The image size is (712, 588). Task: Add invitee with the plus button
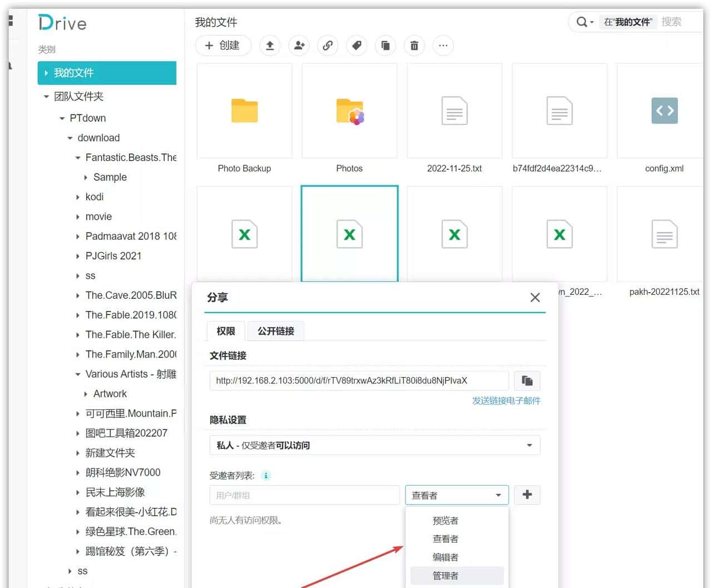pyautogui.click(x=527, y=495)
